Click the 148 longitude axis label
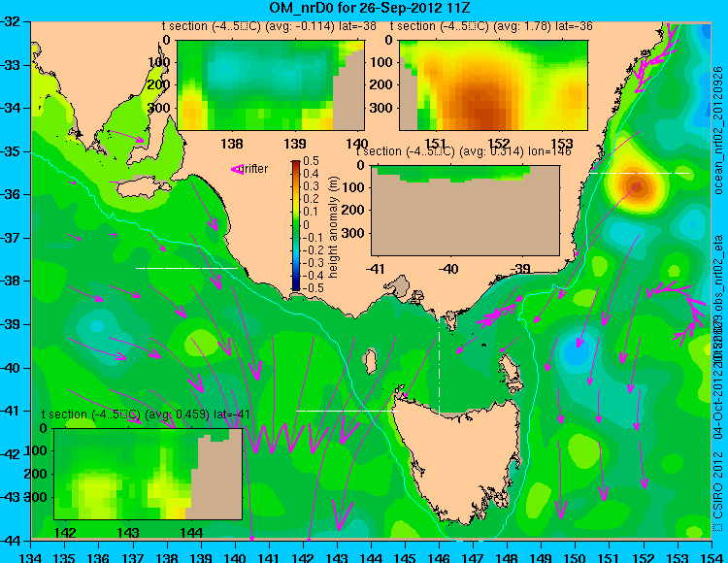728x563 pixels. [508, 557]
